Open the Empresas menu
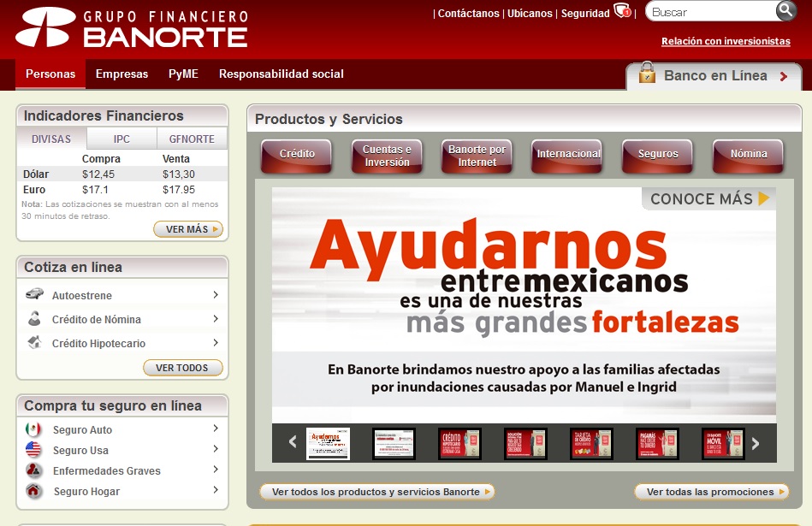 pos(122,74)
